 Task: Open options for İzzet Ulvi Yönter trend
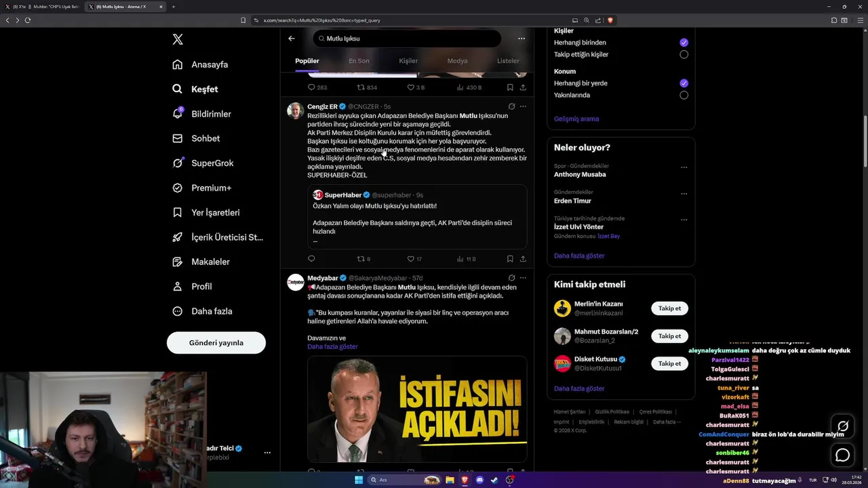click(684, 220)
